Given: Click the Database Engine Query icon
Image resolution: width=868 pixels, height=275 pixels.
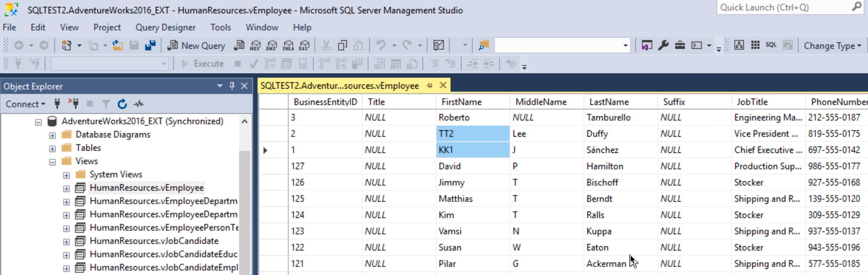Looking at the screenshot, I should [x=239, y=46].
